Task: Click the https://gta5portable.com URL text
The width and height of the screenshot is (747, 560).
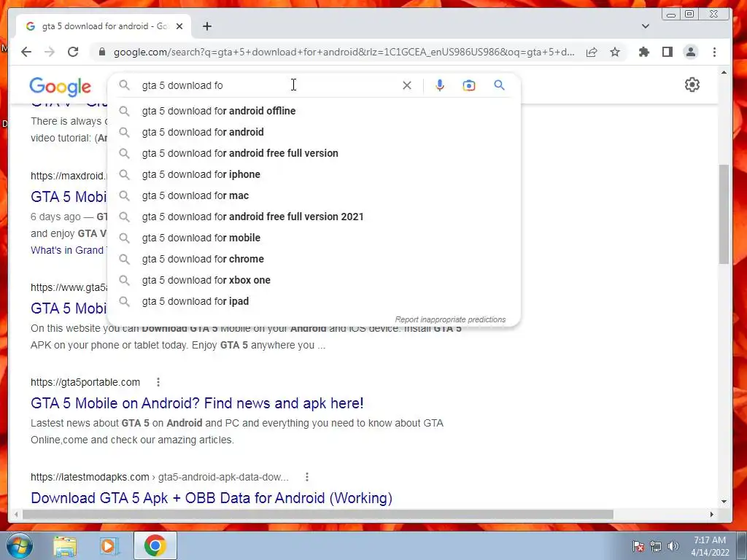Action: point(85,382)
